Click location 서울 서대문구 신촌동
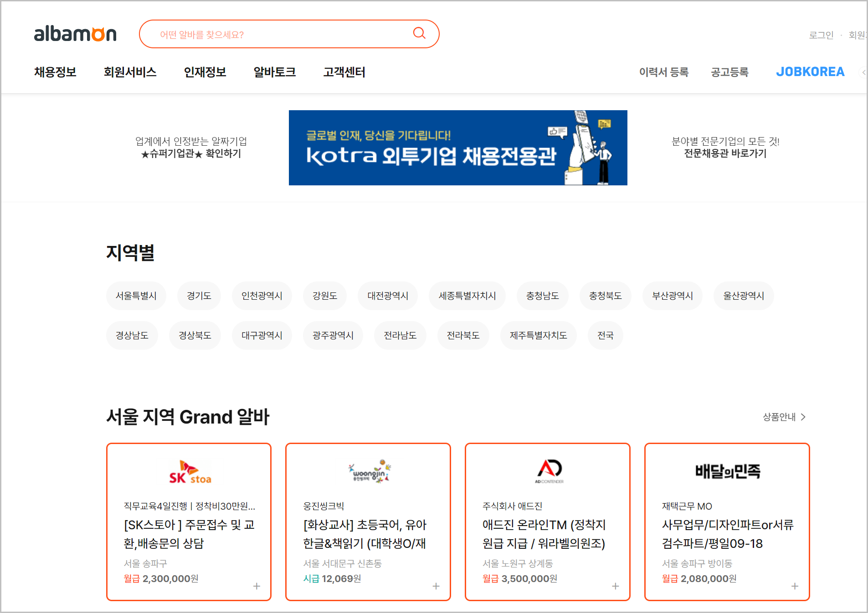 342,563
